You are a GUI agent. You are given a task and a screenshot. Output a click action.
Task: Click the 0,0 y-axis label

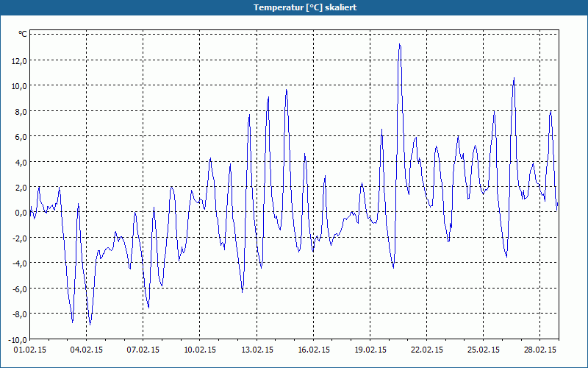(x=21, y=213)
